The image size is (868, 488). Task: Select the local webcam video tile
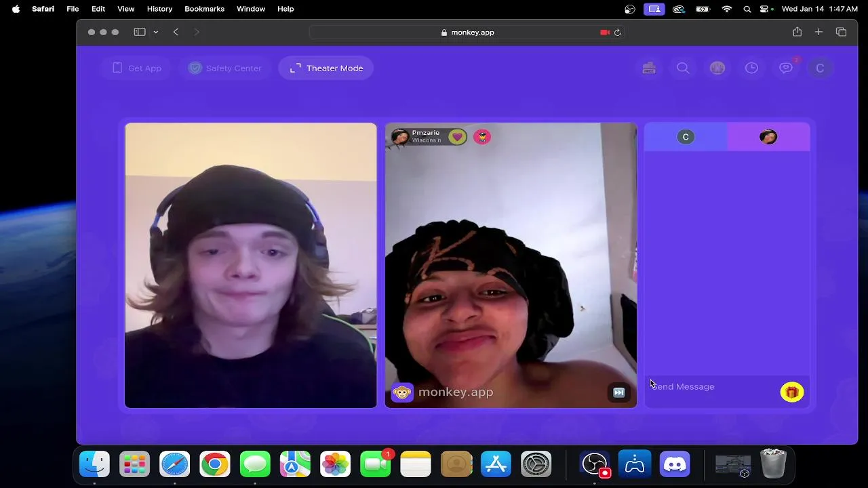[x=250, y=265]
